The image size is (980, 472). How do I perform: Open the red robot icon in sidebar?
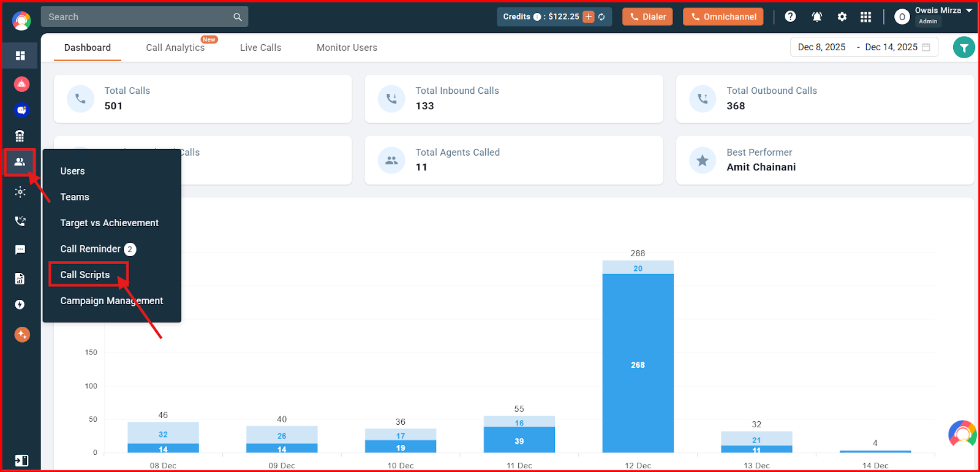coord(21,84)
